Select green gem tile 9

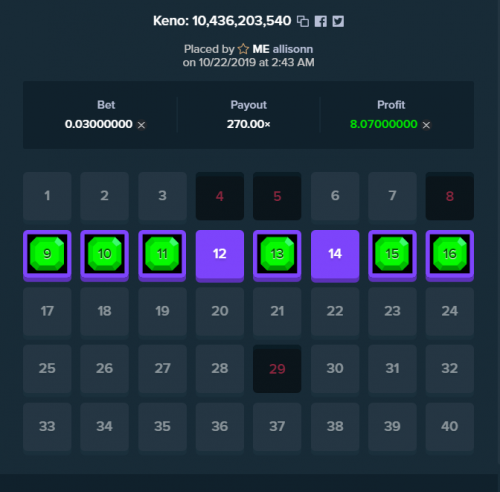[47, 255]
